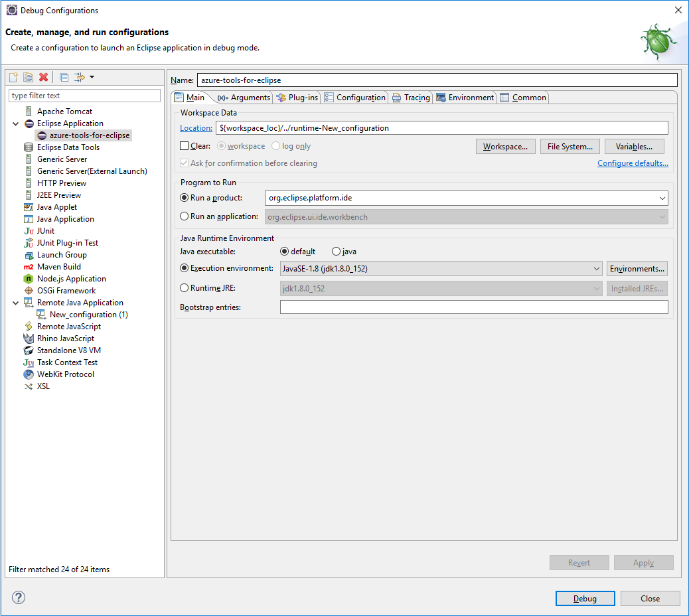Click the JUnit Plug-in Test icon
The image size is (689, 616).
point(29,242)
